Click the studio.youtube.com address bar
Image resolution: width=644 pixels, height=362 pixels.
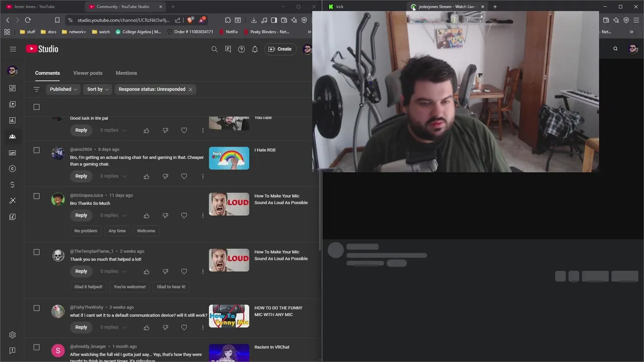[124, 20]
